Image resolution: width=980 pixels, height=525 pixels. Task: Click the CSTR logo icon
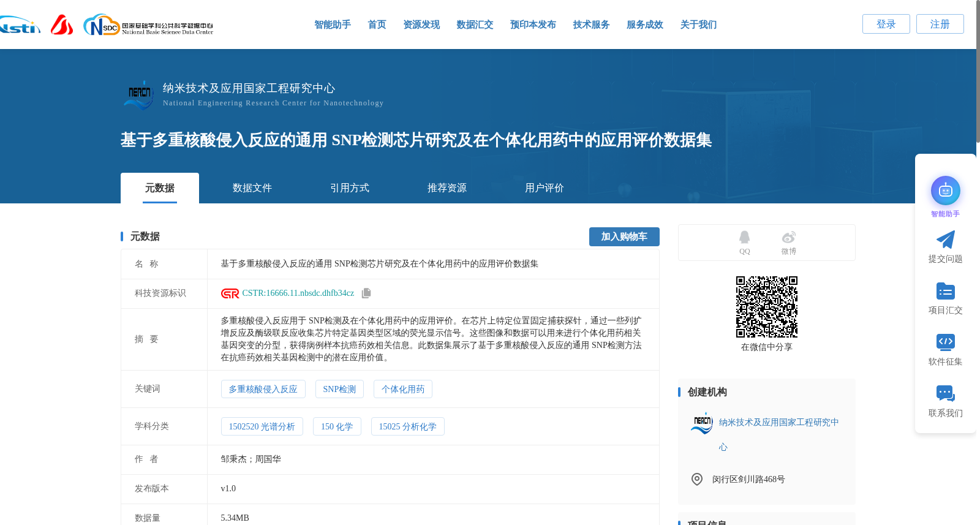[230, 293]
